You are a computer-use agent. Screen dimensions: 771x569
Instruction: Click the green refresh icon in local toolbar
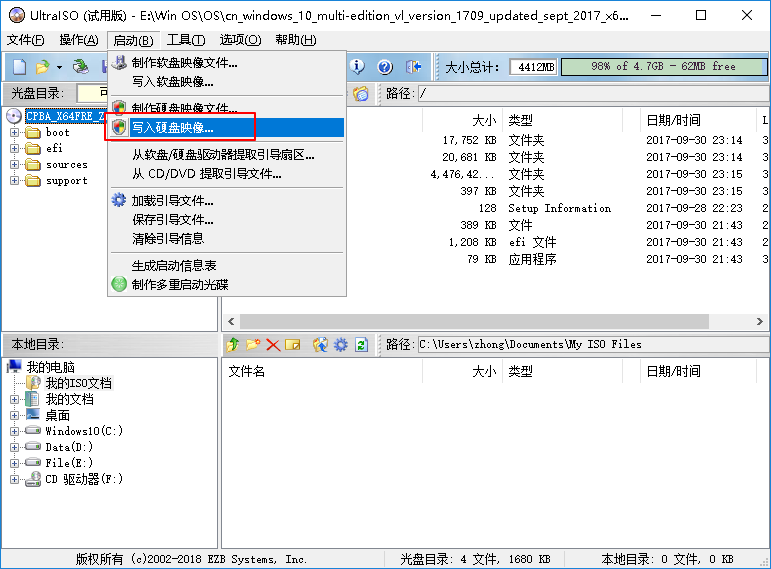[x=361, y=344]
